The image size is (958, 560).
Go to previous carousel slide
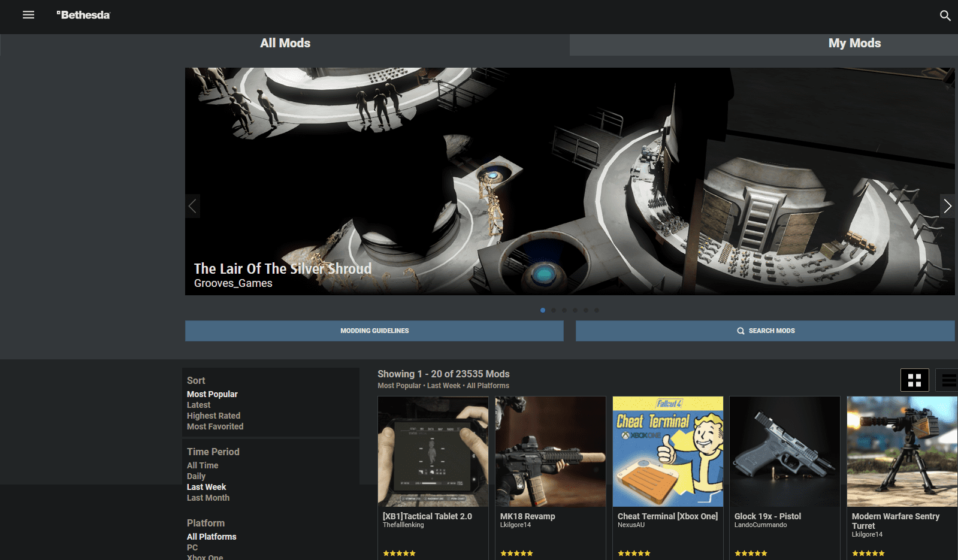[x=192, y=206]
